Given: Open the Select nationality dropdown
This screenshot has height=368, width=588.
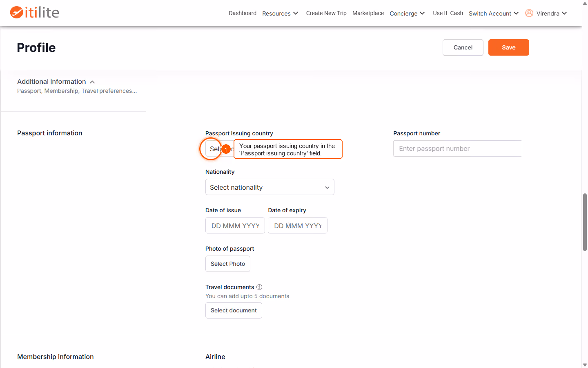Looking at the screenshot, I should [270, 187].
